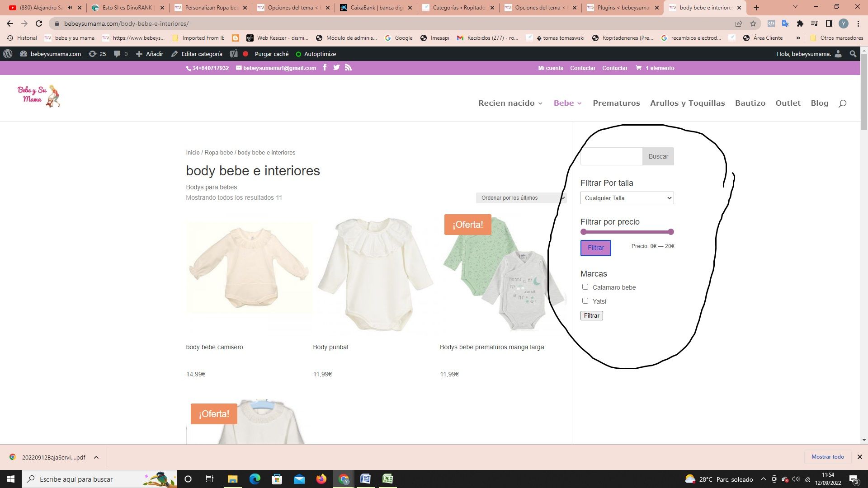This screenshot has height=488, width=868.
Task: Open Chrome three-dot menu
Action: (858, 23)
